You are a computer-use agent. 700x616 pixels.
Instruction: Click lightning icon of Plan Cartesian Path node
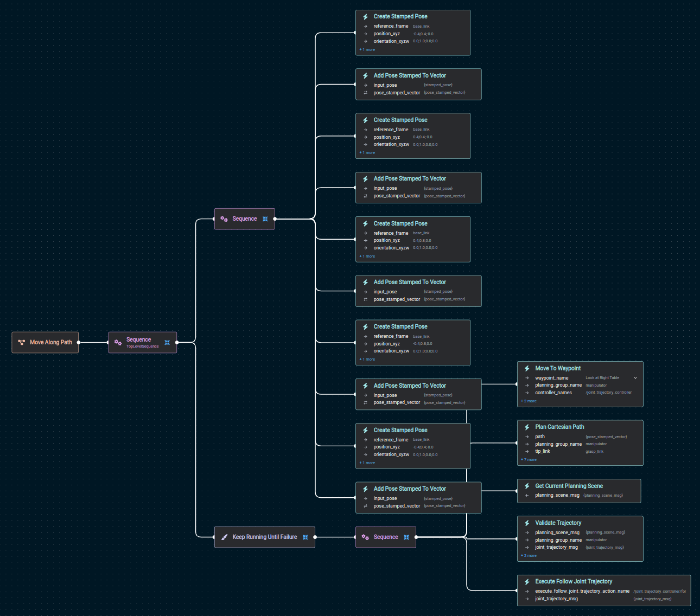(x=527, y=427)
